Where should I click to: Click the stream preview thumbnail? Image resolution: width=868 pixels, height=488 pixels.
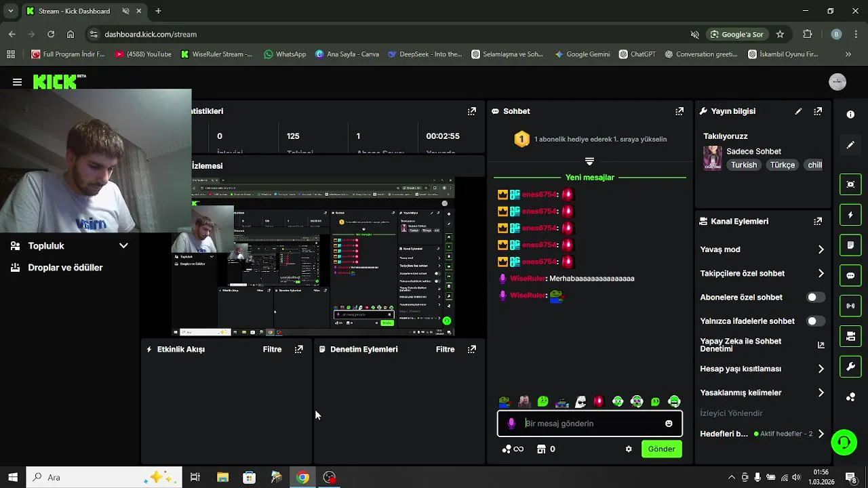pyautogui.click(x=313, y=257)
